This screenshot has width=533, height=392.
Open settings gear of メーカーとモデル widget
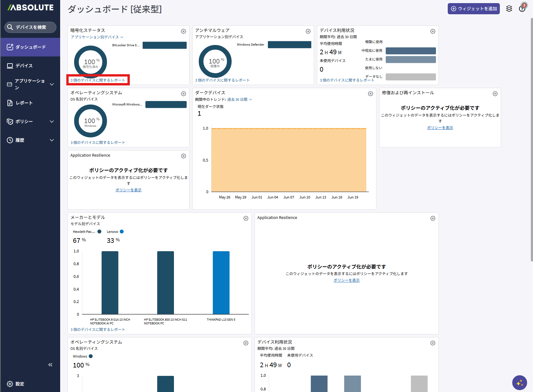[246, 218]
